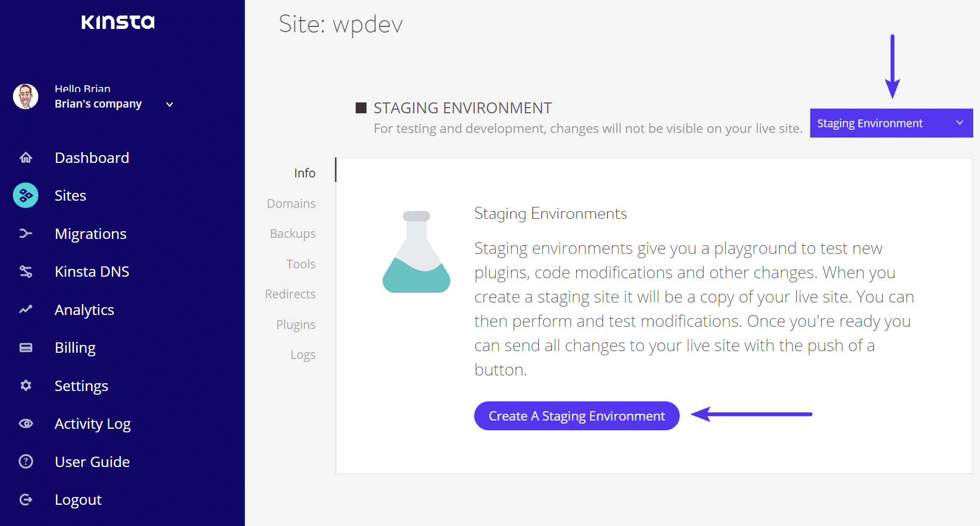Switch to the Domains tab
The width and height of the screenshot is (980, 526).
291,203
